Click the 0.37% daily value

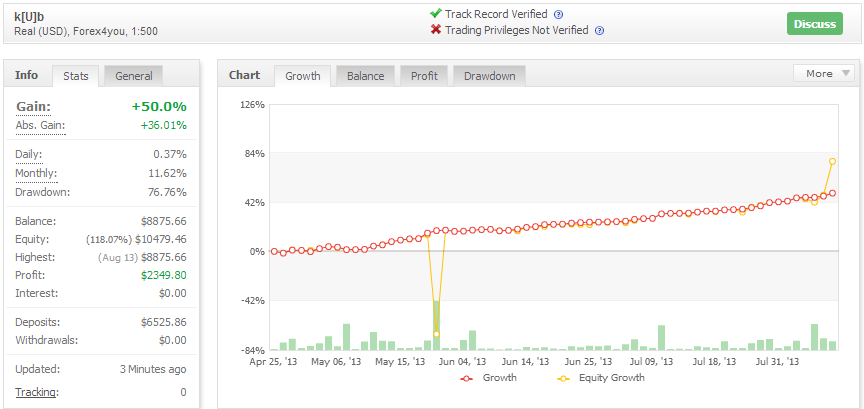(x=170, y=155)
